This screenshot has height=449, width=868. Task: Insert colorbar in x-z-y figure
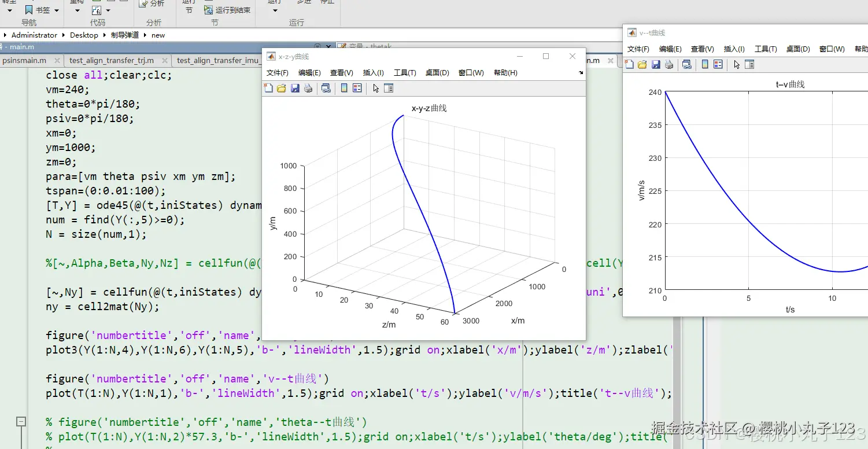click(x=344, y=88)
